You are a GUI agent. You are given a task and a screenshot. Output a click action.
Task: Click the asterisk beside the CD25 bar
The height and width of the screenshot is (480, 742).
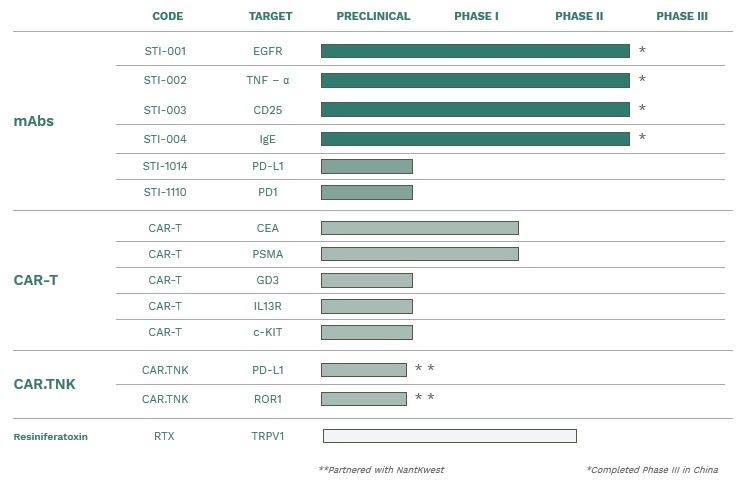(x=642, y=109)
